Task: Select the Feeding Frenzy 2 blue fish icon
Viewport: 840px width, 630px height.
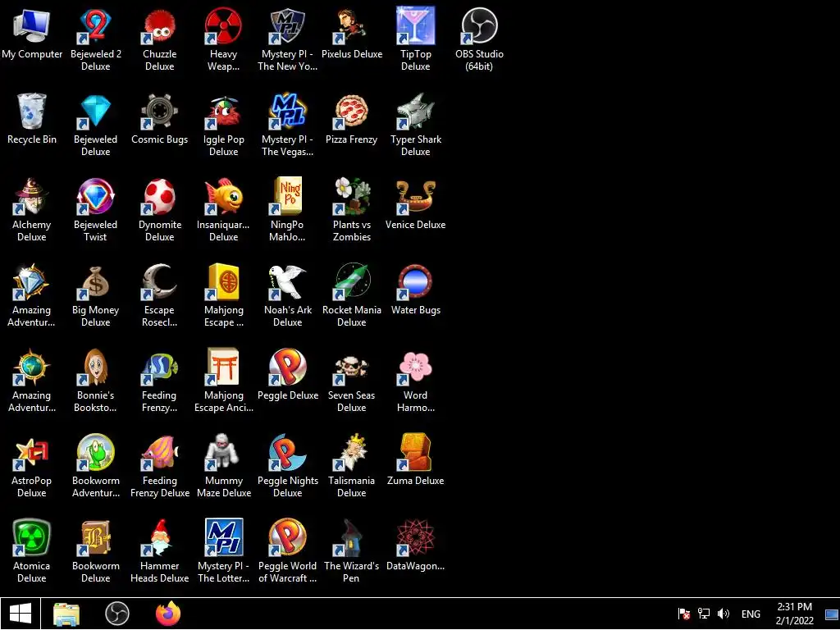Action: pyautogui.click(x=160, y=367)
